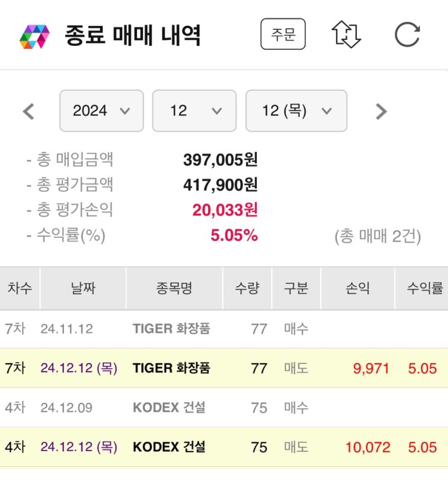Open the 주문 order button
This screenshot has width=448, height=480.
(283, 34)
